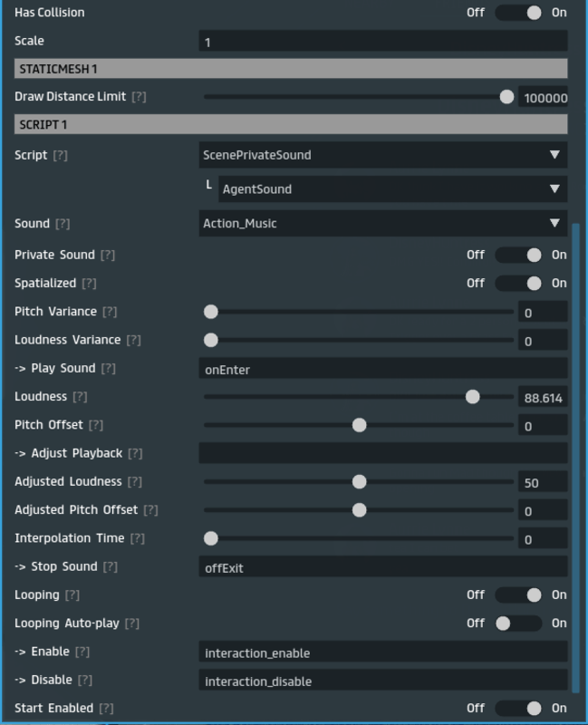The height and width of the screenshot is (725, 588).
Task: Show help [?] for Looping Auto-play
Action: pyautogui.click(x=132, y=623)
